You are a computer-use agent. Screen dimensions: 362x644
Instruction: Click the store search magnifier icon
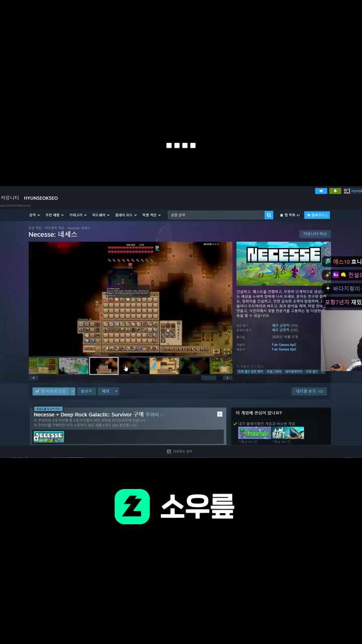(x=269, y=215)
